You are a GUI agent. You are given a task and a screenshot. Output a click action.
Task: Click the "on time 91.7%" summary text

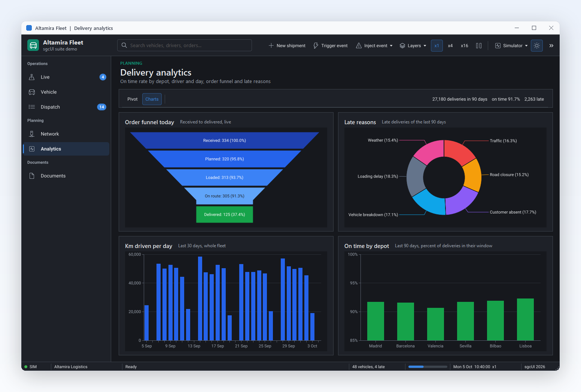506,99
